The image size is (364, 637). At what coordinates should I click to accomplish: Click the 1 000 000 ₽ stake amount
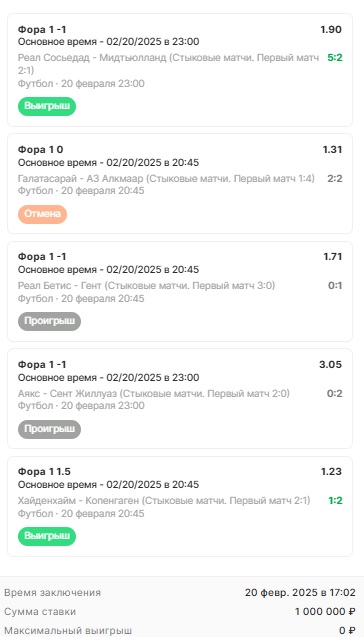click(325, 612)
